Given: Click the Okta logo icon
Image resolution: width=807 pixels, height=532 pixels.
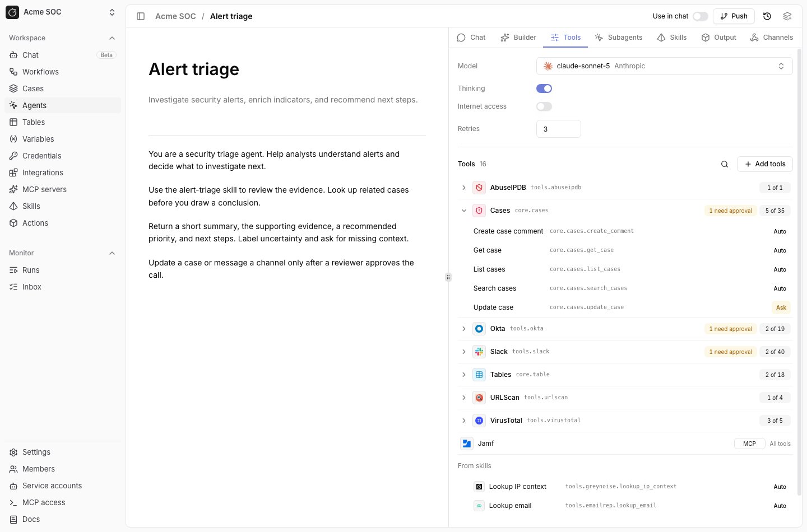Looking at the screenshot, I should (479, 329).
